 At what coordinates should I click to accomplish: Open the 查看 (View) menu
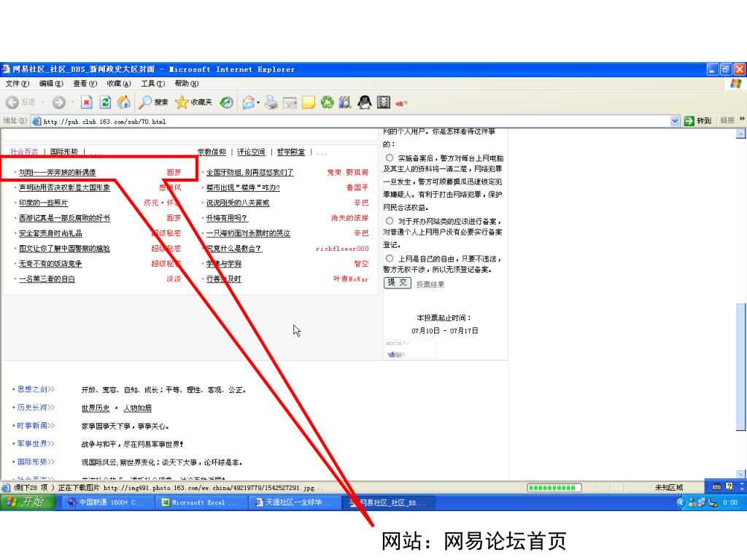tap(85, 84)
